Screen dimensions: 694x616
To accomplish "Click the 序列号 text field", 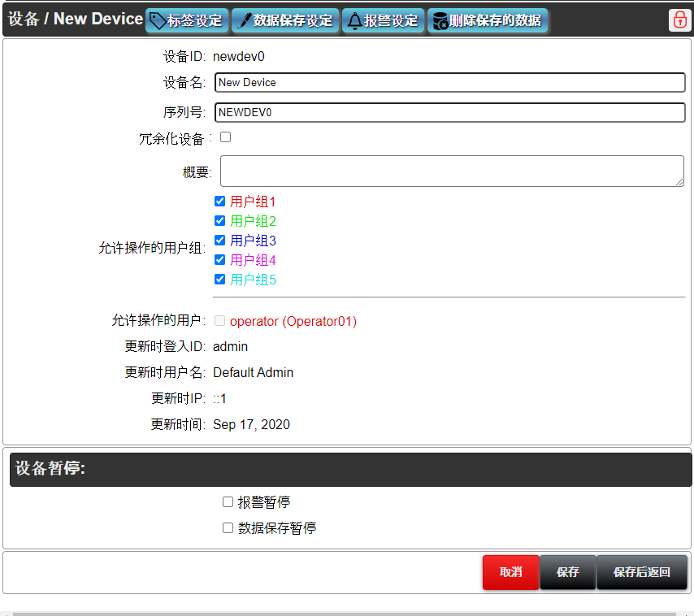I will click(x=450, y=113).
